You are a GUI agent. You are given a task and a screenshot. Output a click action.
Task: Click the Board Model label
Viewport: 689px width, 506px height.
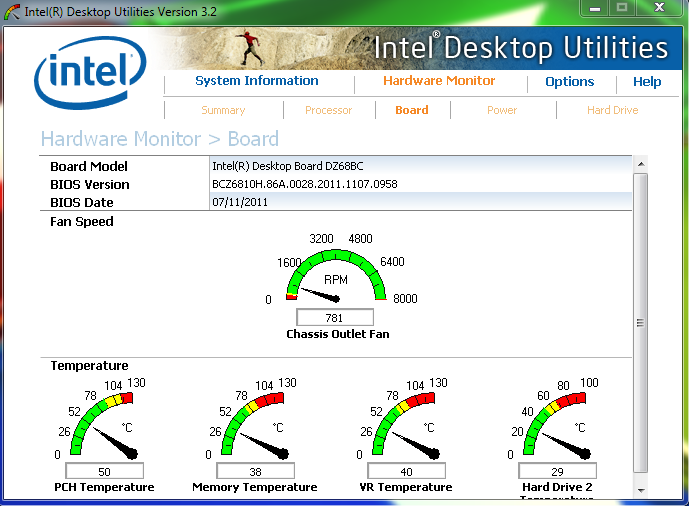(x=89, y=166)
